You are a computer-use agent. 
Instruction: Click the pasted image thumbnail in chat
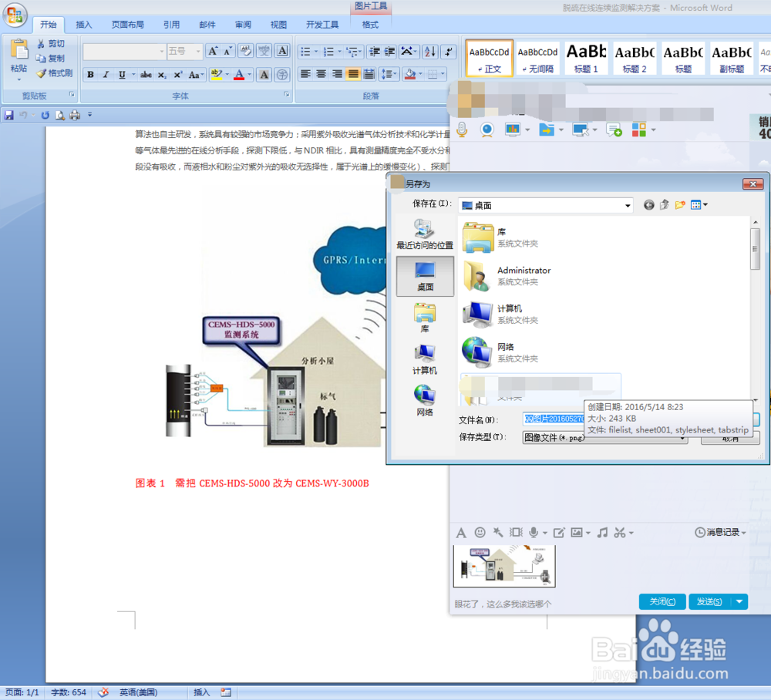pyautogui.click(x=504, y=566)
